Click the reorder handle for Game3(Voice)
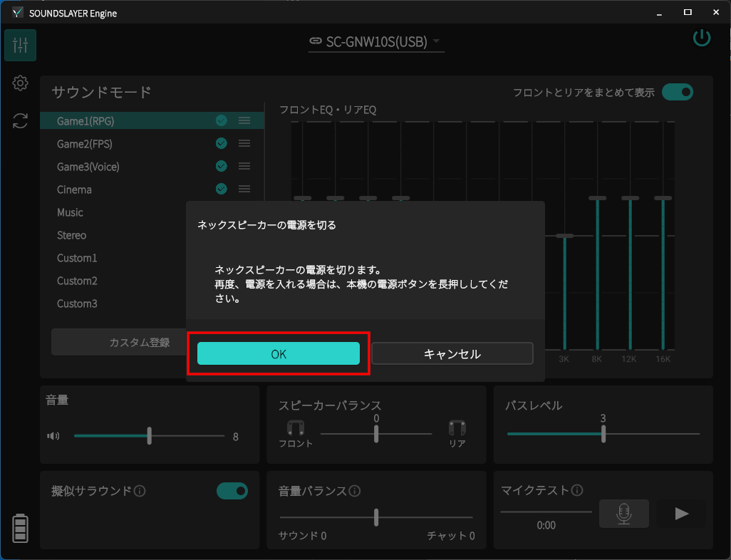The height and width of the screenshot is (560, 731). 244,167
